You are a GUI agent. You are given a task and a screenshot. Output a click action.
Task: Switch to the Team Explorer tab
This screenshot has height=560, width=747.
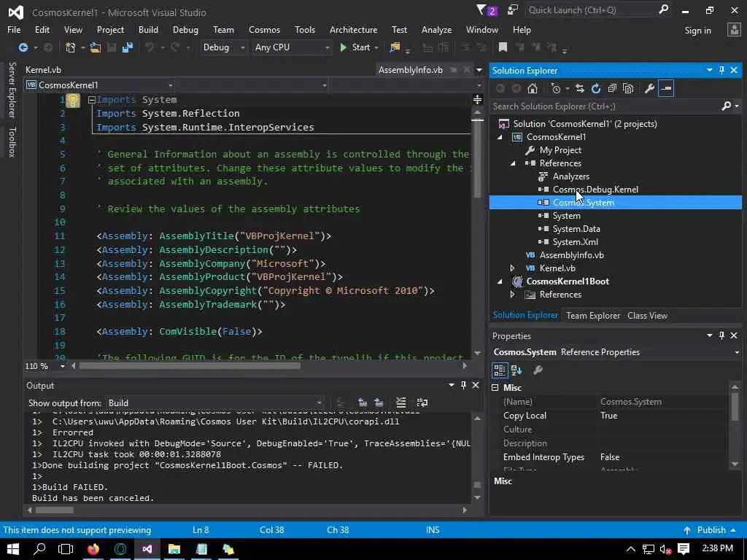(593, 316)
